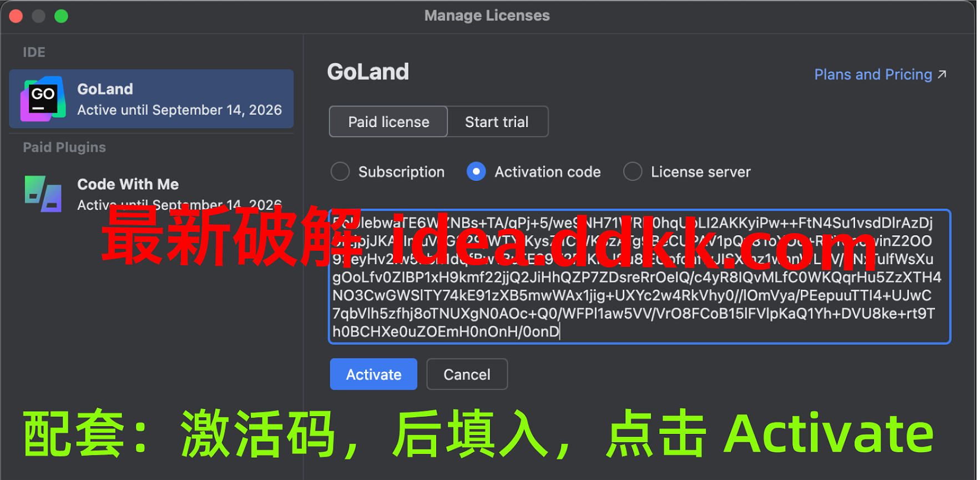
Task: Open the Plans and Pricing link
Action: click(x=873, y=74)
